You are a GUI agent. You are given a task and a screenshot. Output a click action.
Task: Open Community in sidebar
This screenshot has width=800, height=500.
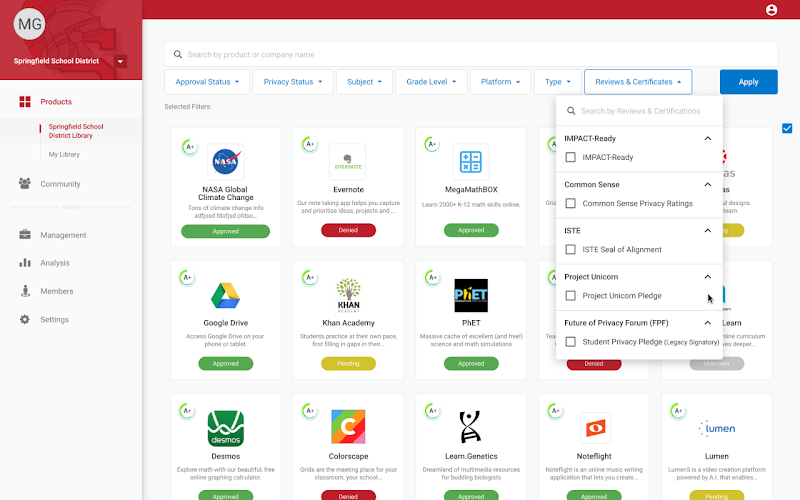(60, 184)
